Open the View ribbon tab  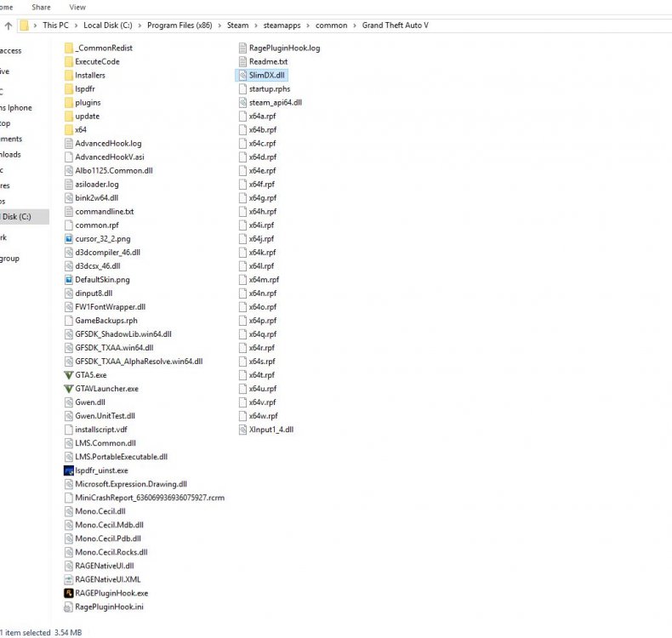click(x=77, y=8)
